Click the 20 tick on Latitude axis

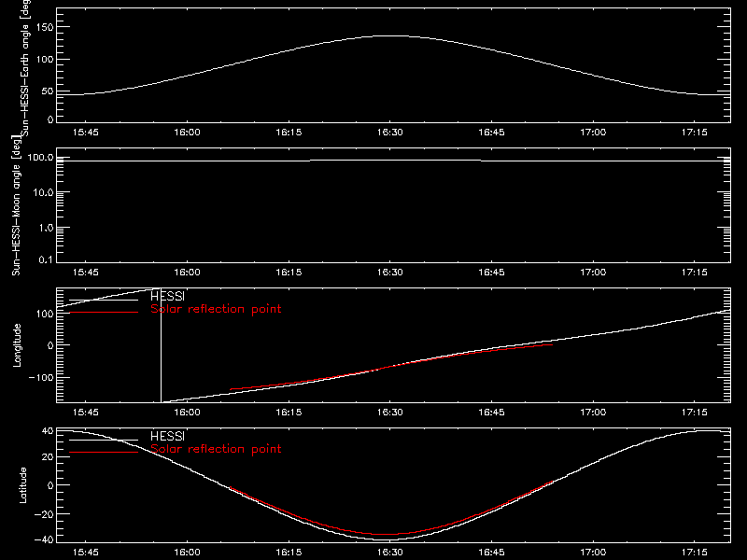coord(48,457)
